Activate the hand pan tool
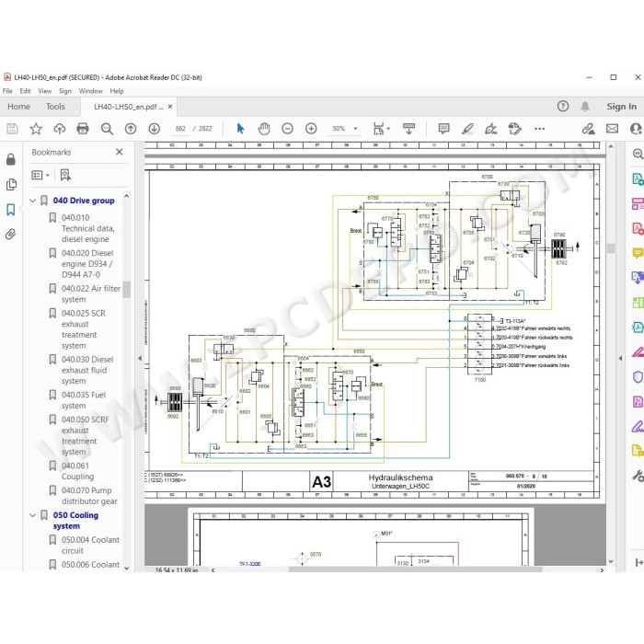This screenshot has width=644, height=644. pos(264,129)
